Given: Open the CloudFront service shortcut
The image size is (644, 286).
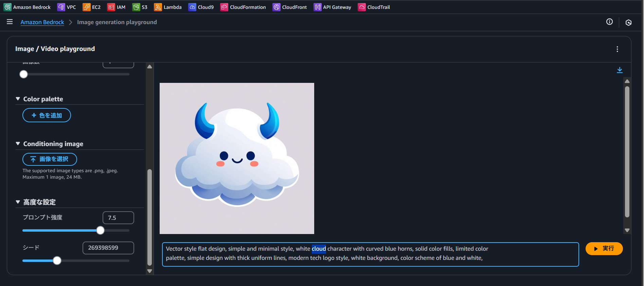Looking at the screenshot, I should (290, 7).
